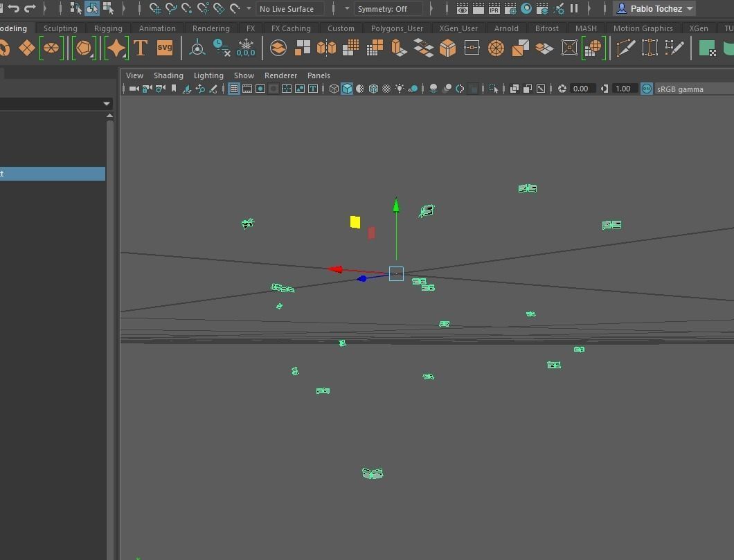This screenshot has height=560, width=734.
Task: Open viewport Show menu
Action: (244, 75)
